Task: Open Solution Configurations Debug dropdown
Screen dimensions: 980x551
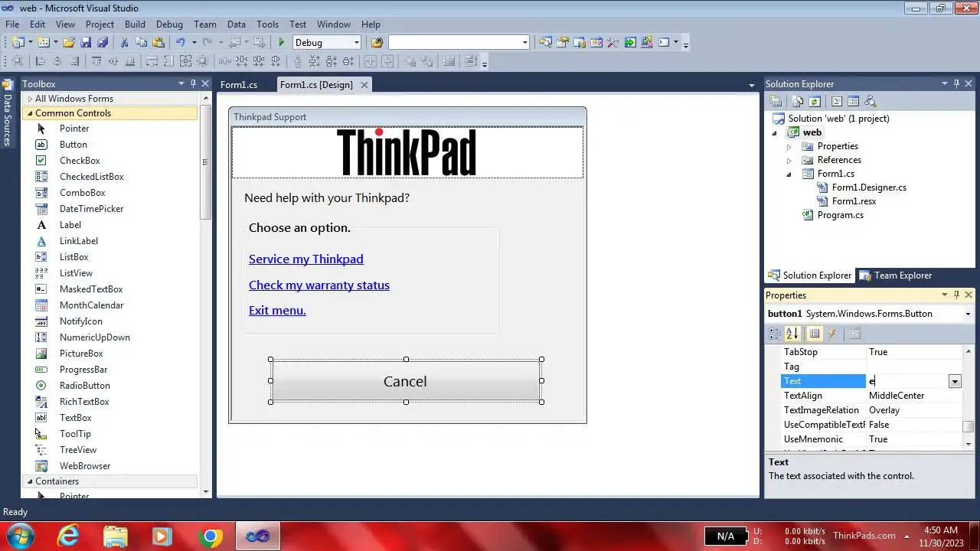Action: (356, 43)
